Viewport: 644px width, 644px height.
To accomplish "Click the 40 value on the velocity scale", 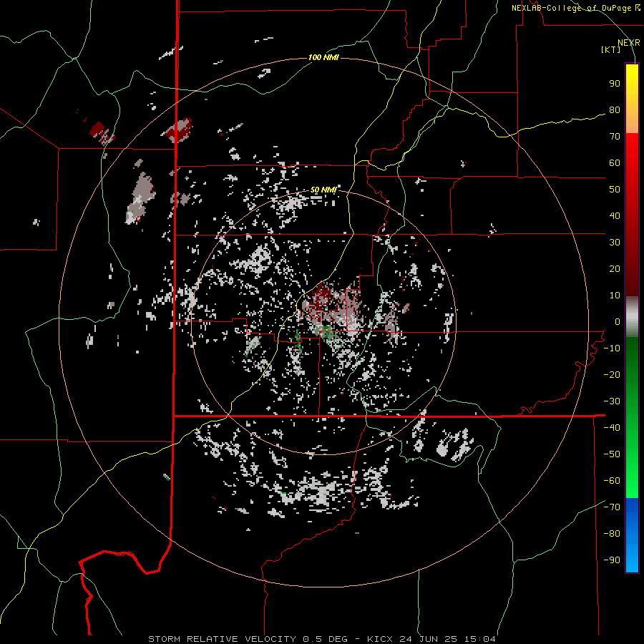I will pos(615,215).
